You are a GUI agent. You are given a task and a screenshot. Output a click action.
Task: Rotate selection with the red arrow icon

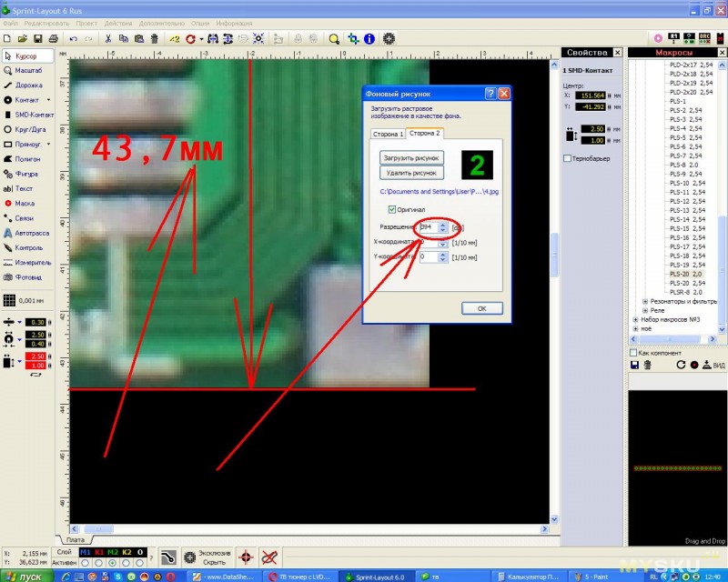[x=190, y=39]
